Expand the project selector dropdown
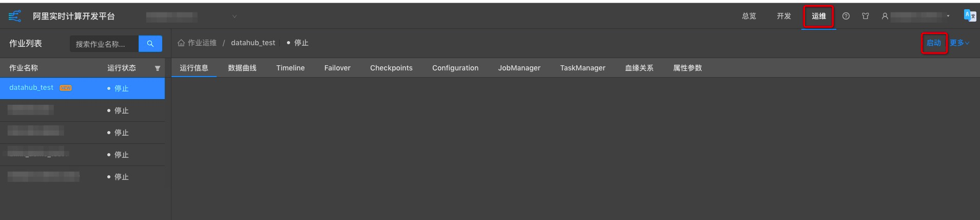The width and height of the screenshot is (980, 220). click(x=235, y=16)
